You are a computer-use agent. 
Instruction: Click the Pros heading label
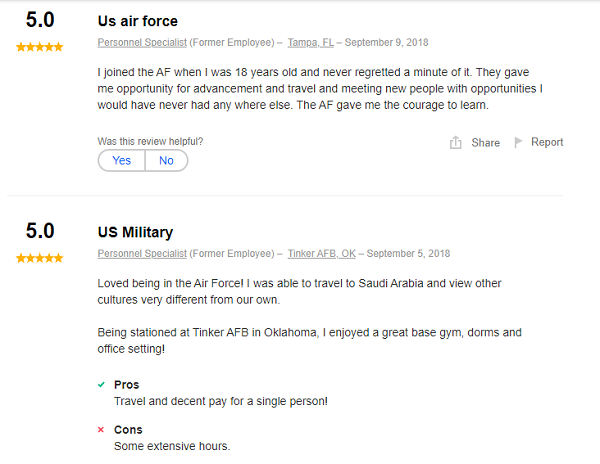pyautogui.click(x=127, y=384)
